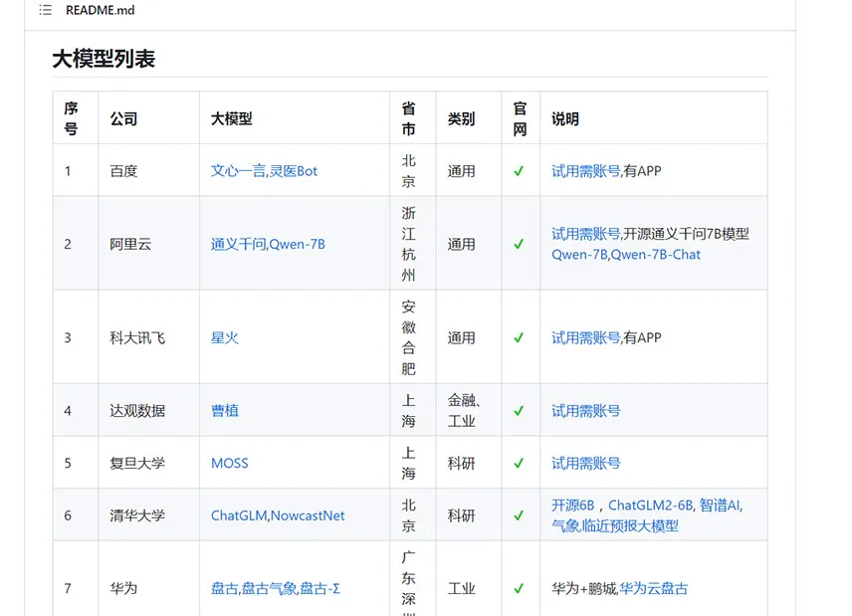This screenshot has width=852, height=616.
Task: Open the Qwen-7B-Chat link in 说明 column
Action: click(x=656, y=254)
